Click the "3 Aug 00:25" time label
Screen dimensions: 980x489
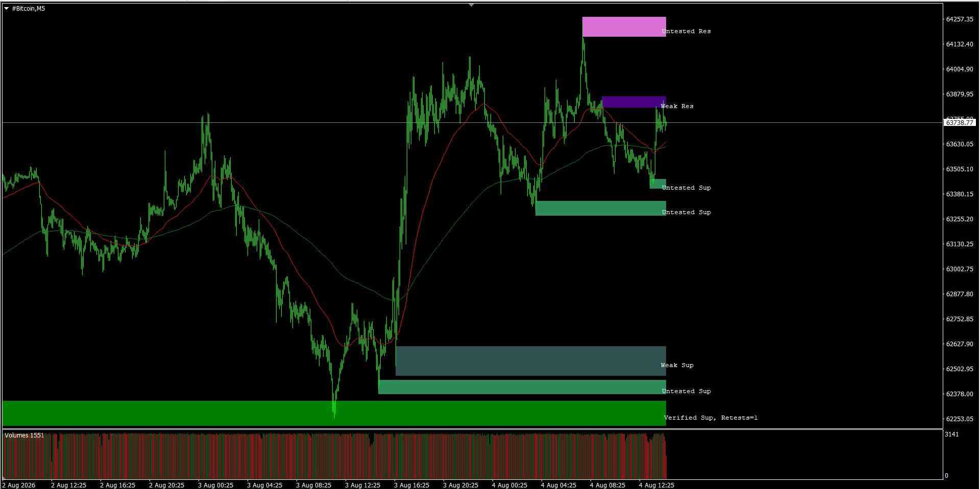pos(215,485)
